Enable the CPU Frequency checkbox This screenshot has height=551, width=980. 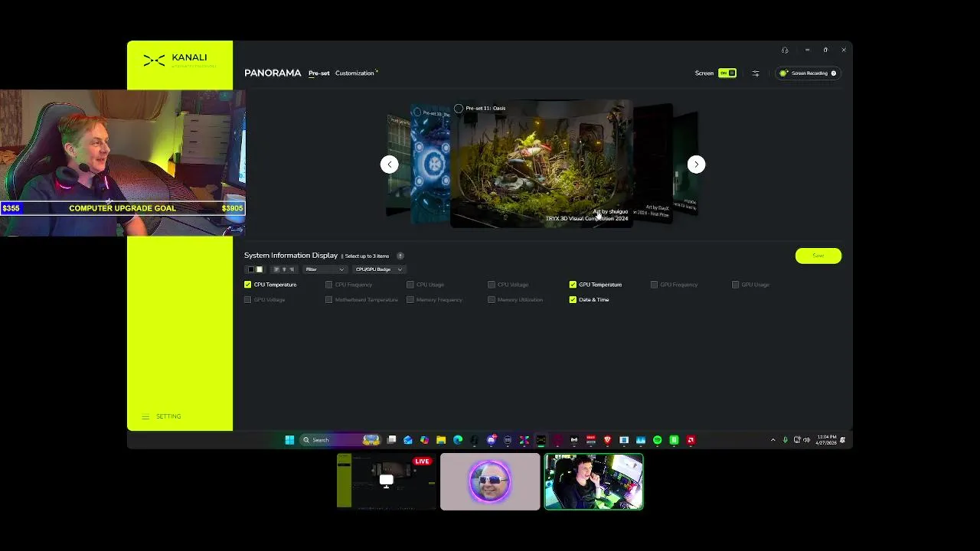point(328,285)
